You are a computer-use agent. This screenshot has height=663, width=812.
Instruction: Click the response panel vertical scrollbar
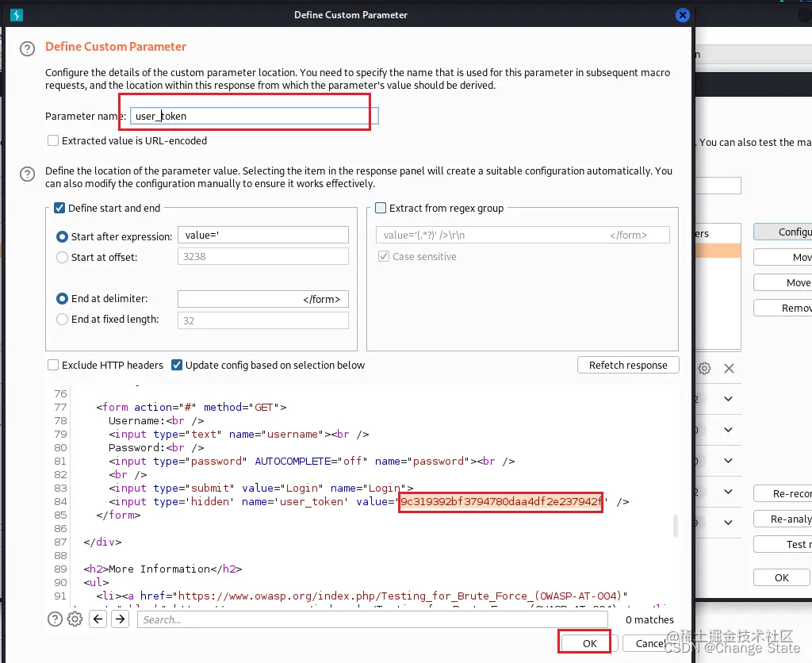pyautogui.click(x=676, y=527)
